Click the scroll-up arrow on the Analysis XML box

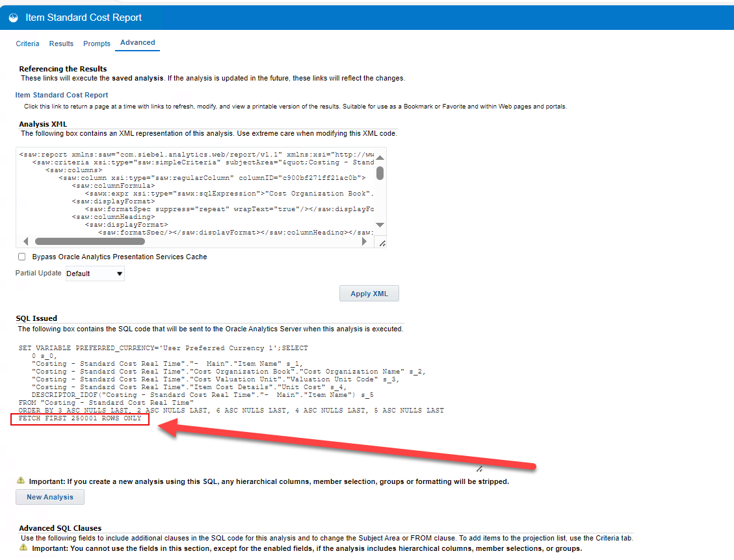pos(378,157)
